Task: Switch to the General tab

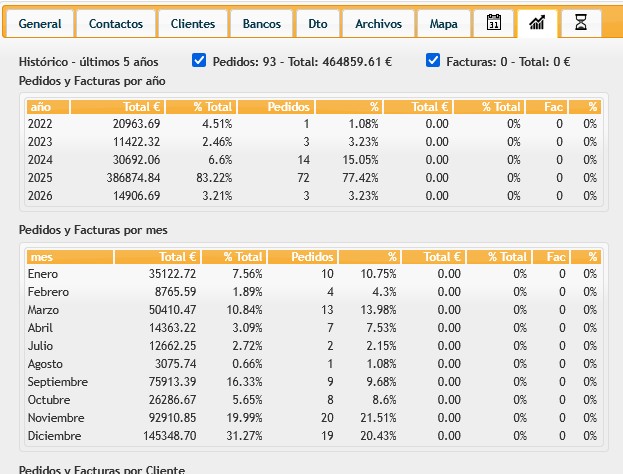Action: click(40, 23)
